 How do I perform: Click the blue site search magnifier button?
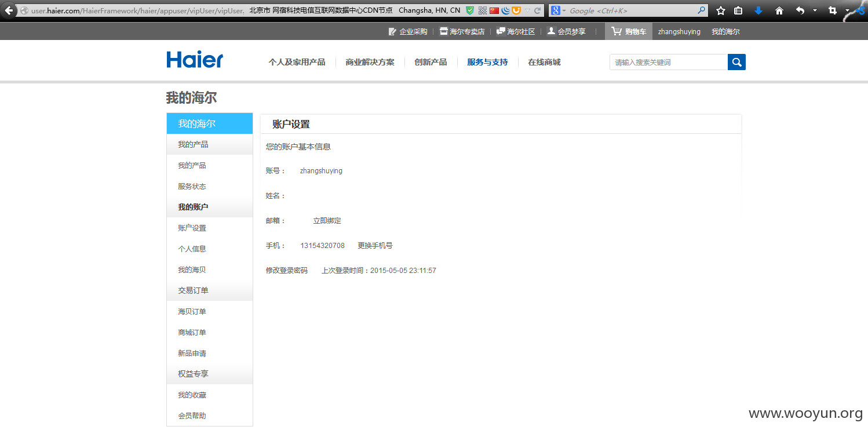(x=736, y=62)
